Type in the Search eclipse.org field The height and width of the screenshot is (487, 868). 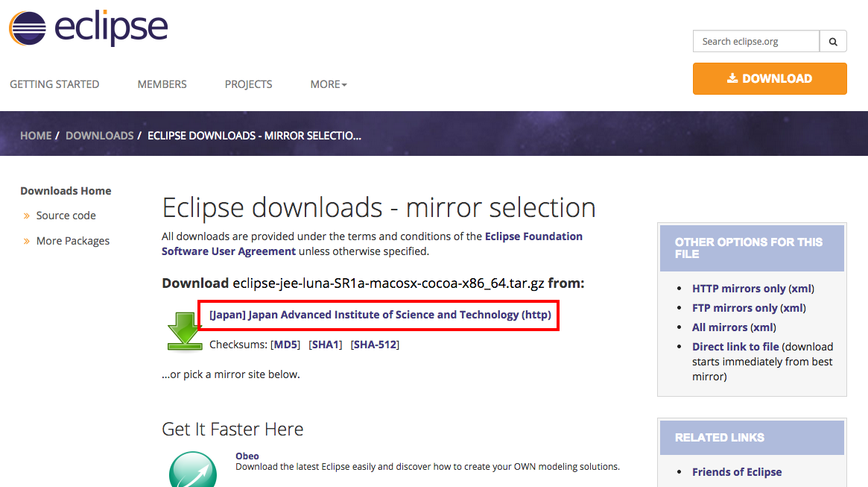(x=755, y=42)
